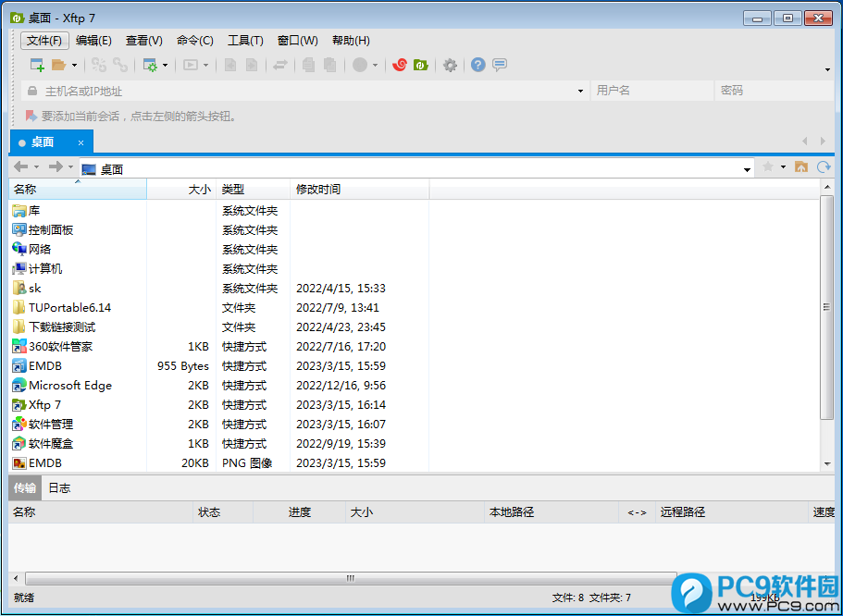Screen dimensions: 843x616
Task: Click the 密码 input field
Action: 775,91
